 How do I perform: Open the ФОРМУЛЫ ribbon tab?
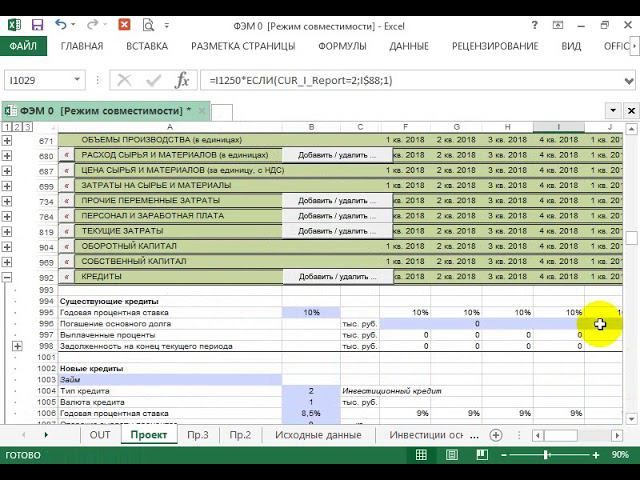342,46
